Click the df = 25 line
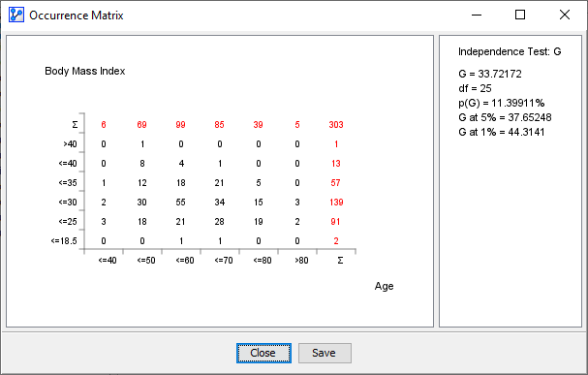Image resolution: width=588 pixels, height=375 pixels. [475, 88]
